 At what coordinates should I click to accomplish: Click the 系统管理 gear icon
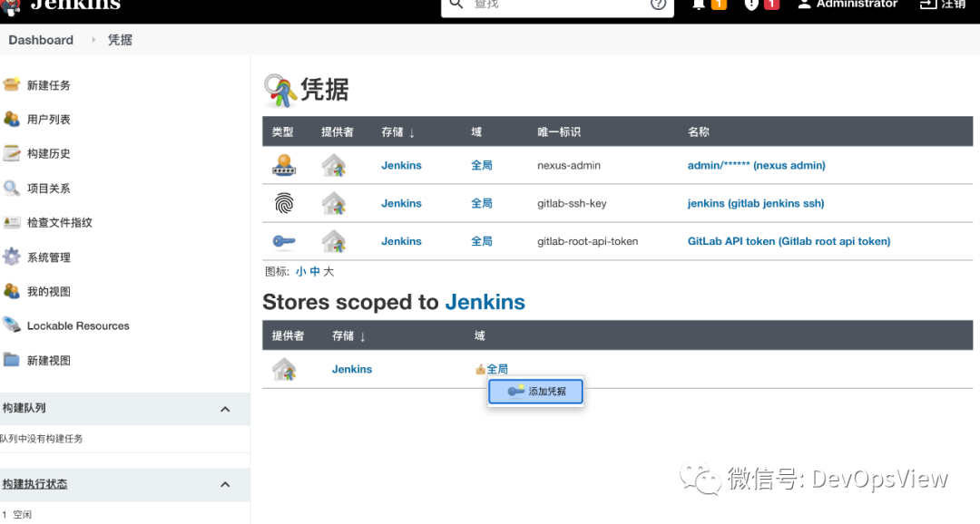click(11, 257)
